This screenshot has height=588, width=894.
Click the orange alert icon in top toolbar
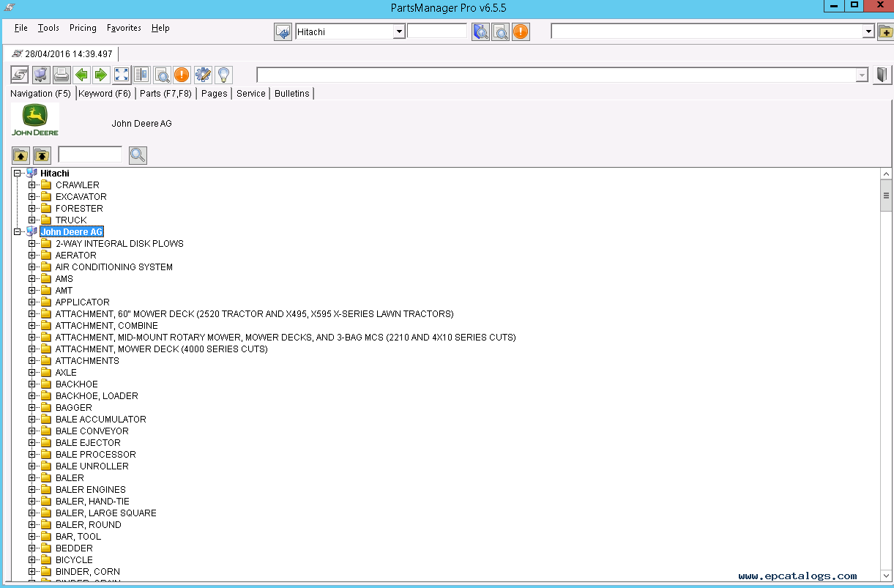coord(521,32)
